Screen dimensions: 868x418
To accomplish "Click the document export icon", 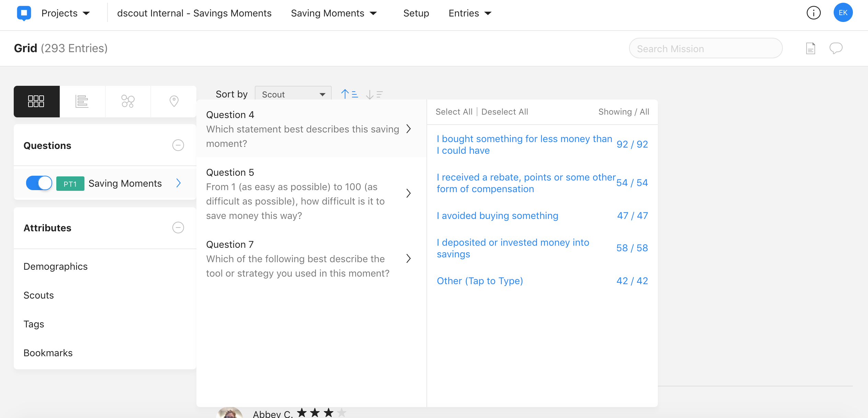I will [x=810, y=48].
